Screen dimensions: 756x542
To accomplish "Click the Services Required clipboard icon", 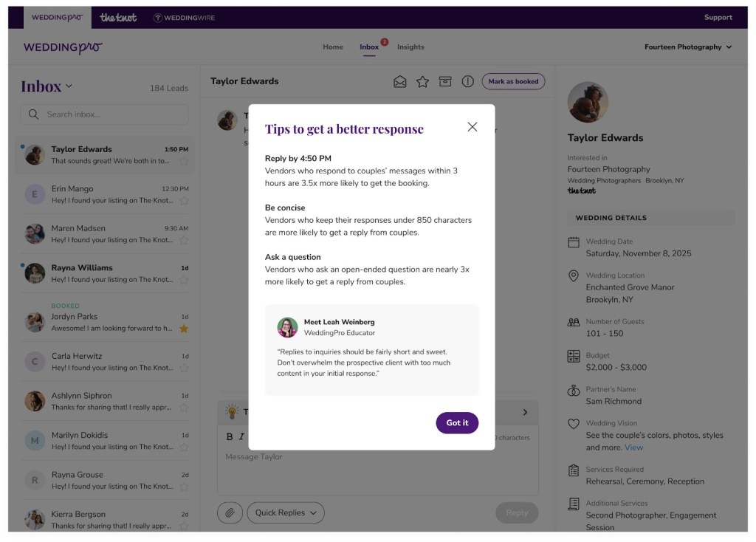I will [x=574, y=470].
